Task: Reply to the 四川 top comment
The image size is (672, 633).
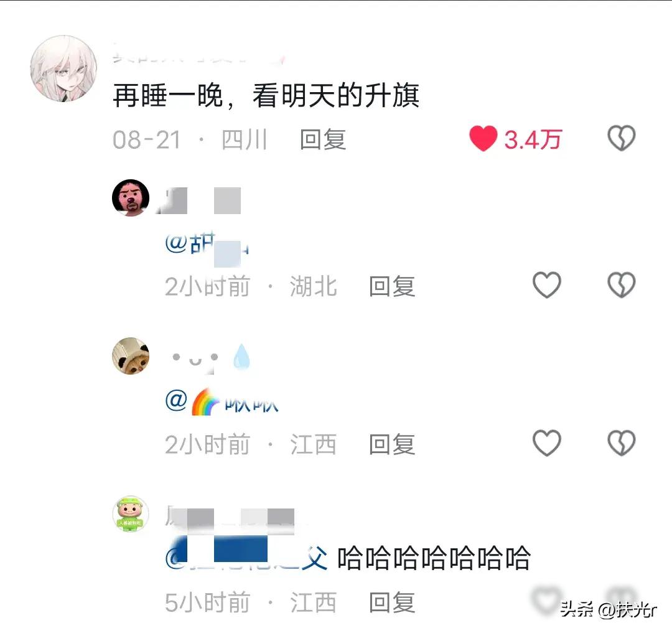Action: [323, 139]
